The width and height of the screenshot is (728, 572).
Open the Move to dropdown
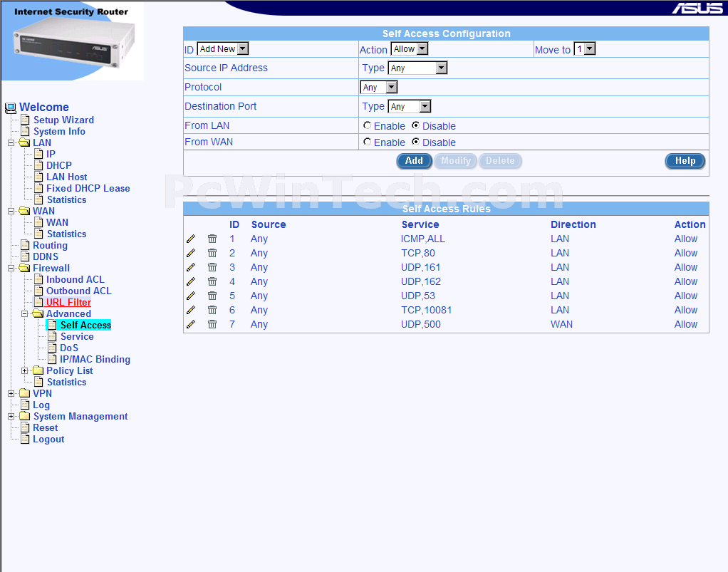click(x=585, y=48)
